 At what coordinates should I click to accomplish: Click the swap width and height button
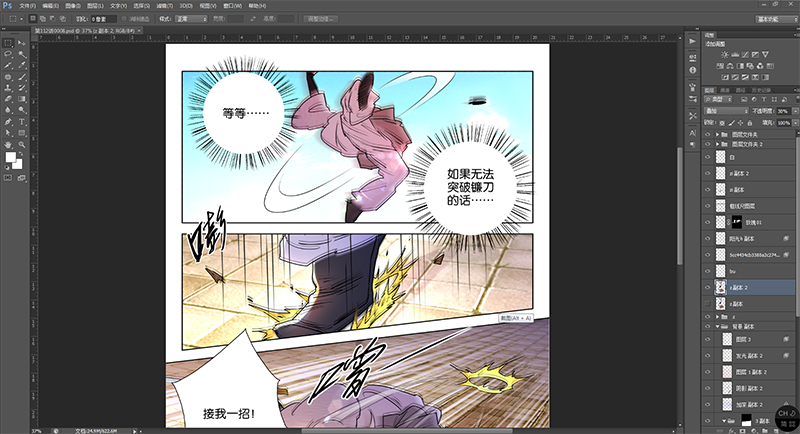click(x=253, y=19)
